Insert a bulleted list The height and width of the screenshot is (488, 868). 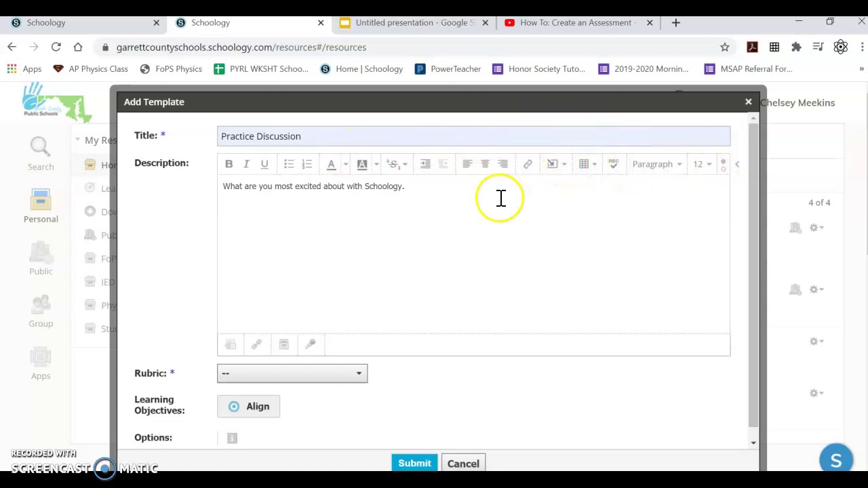click(289, 164)
